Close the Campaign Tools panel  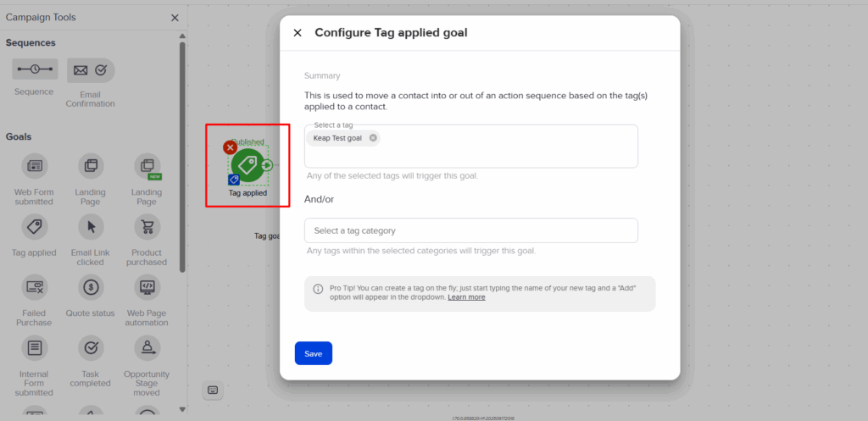pos(175,18)
